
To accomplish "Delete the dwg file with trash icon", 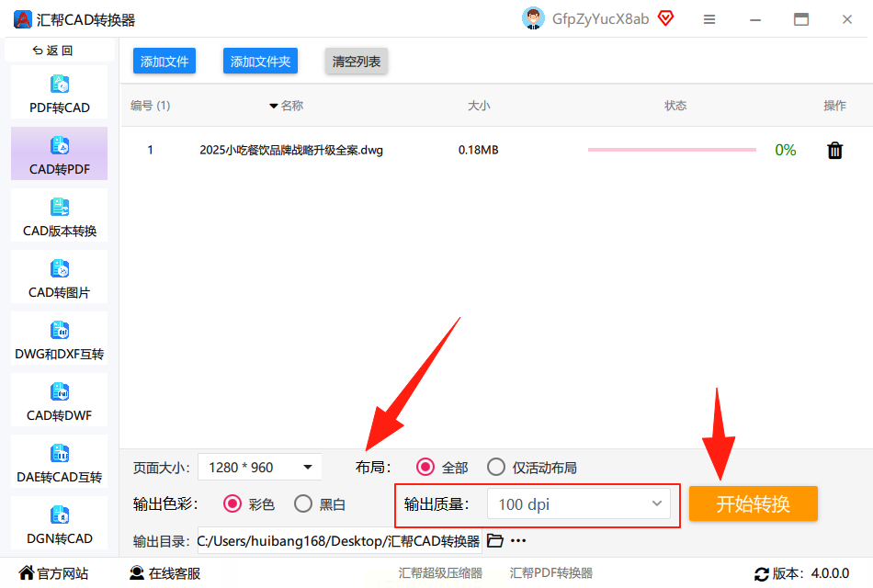I will tap(834, 151).
